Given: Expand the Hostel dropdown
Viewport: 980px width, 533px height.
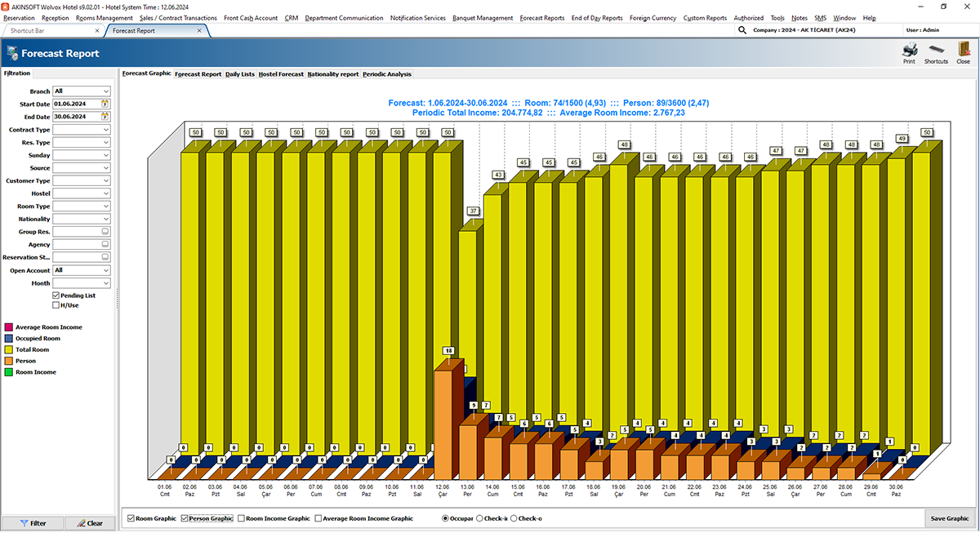Looking at the screenshot, I should pos(106,193).
